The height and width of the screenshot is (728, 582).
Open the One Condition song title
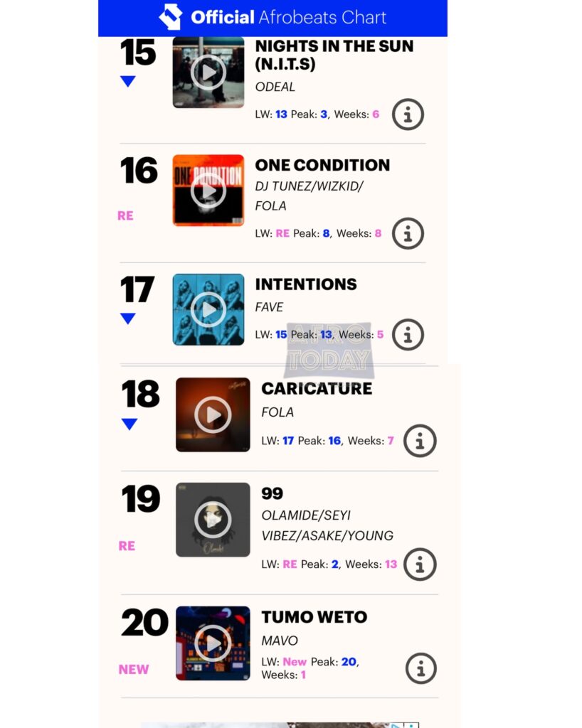322,165
